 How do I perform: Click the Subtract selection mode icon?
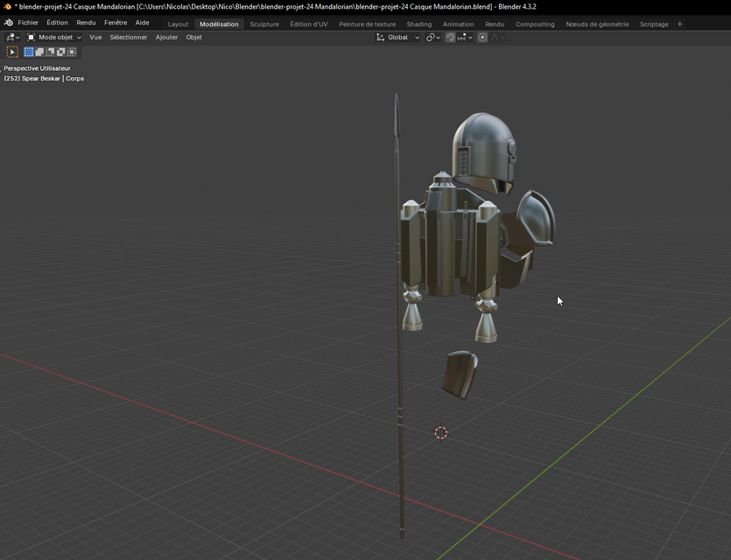click(50, 51)
